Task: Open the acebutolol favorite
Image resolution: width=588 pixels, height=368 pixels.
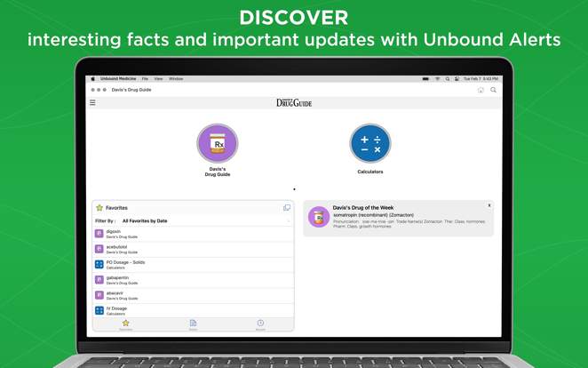Action: coord(193,250)
